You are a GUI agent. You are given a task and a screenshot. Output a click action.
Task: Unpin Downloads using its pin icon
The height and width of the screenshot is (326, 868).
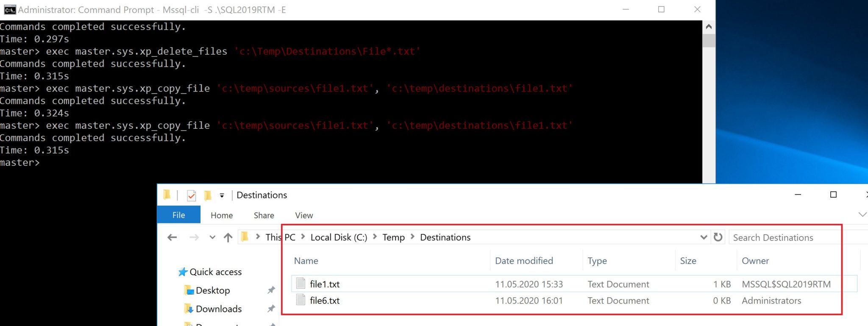pos(271,309)
